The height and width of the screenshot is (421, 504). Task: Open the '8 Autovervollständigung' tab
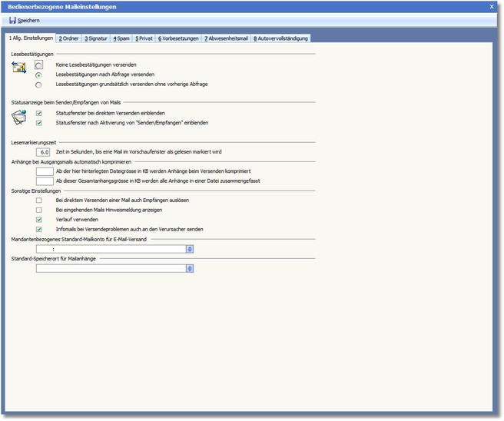[x=280, y=38]
